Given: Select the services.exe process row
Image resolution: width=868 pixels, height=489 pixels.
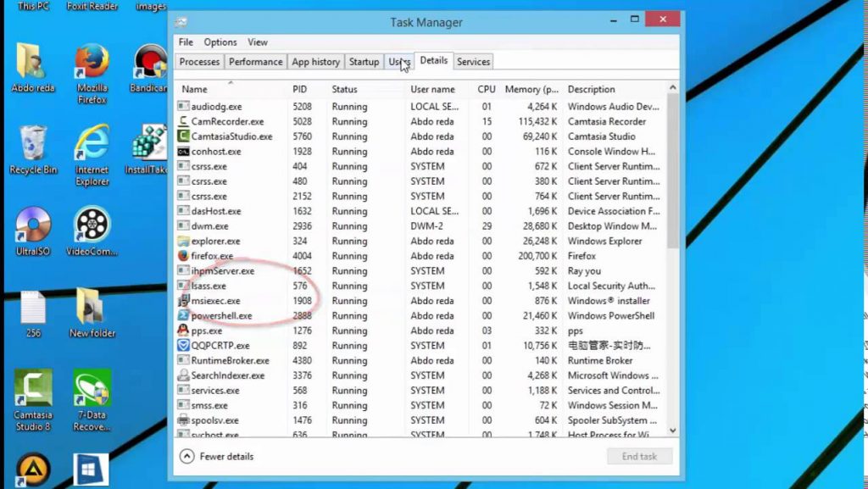Looking at the screenshot, I should pos(421,390).
